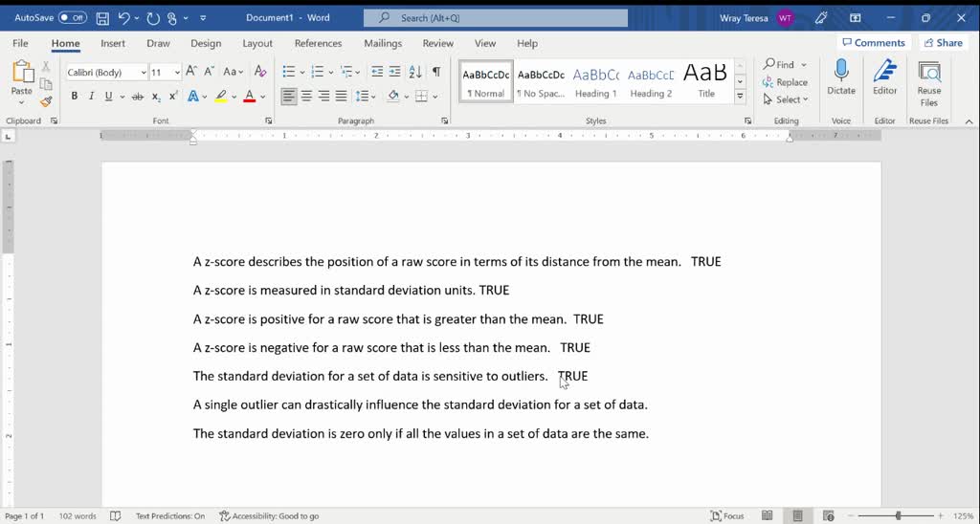
Task: Open the References tab
Action: (x=318, y=43)
